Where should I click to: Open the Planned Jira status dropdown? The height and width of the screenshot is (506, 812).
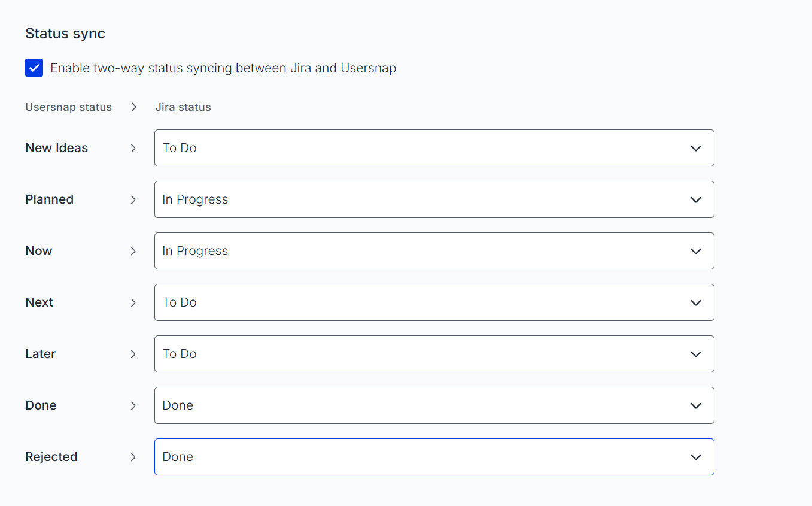(434, 199)
